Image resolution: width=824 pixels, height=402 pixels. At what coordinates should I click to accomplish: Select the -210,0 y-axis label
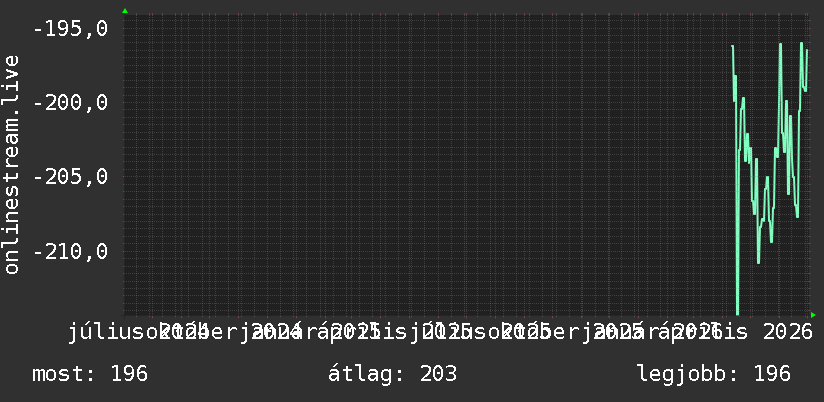[70, 251]
